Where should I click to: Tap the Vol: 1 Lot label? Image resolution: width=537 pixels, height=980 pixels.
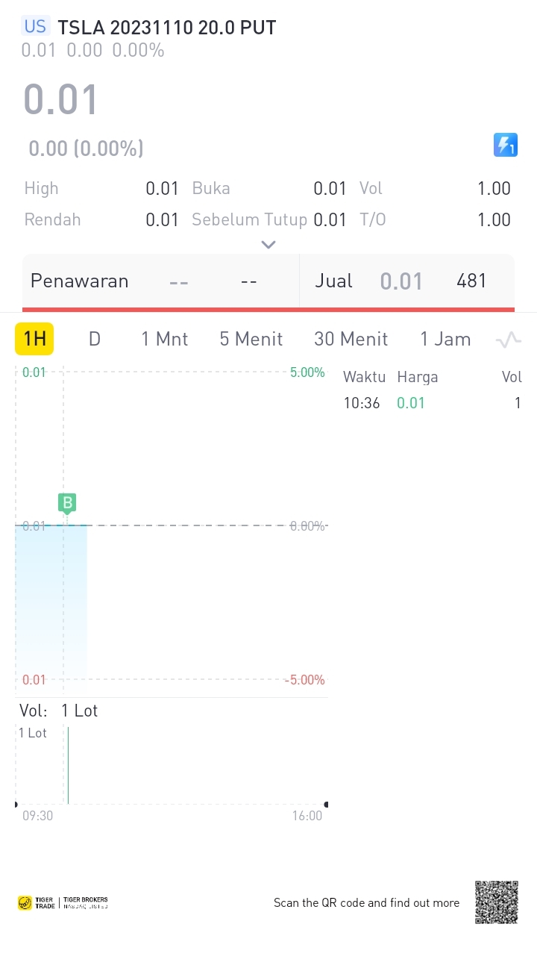(59, 711)
